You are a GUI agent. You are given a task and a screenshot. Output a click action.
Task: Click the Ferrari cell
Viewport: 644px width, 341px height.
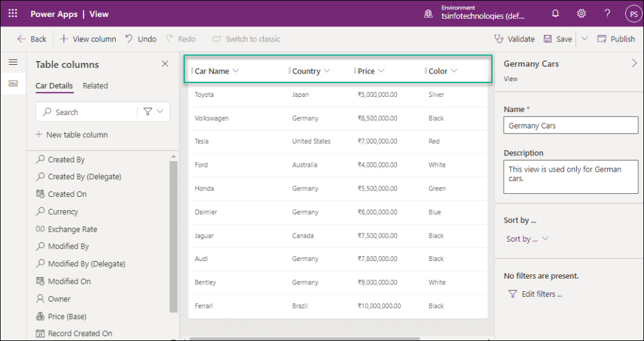coord(204,306)
